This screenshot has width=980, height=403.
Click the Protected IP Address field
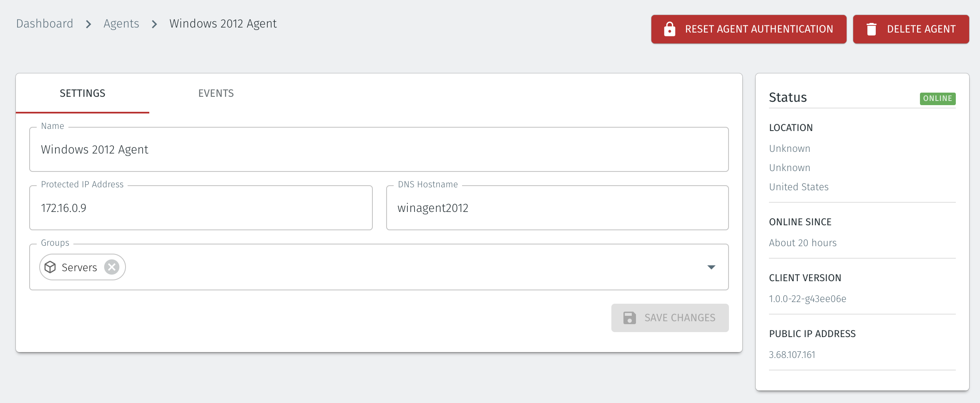200,207
